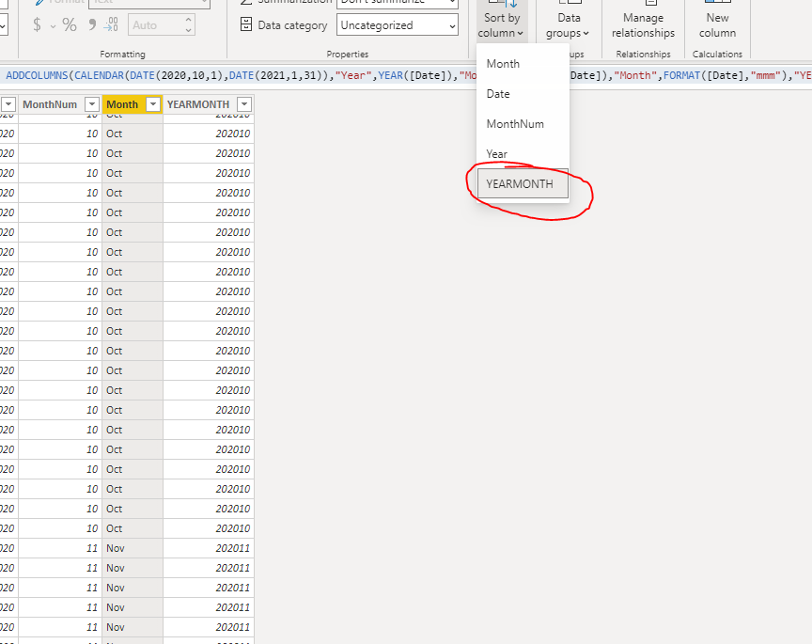Open the YEARMONTH column filter arrow
The height and width of the screenshot is (644, 812).
point(244,104)
